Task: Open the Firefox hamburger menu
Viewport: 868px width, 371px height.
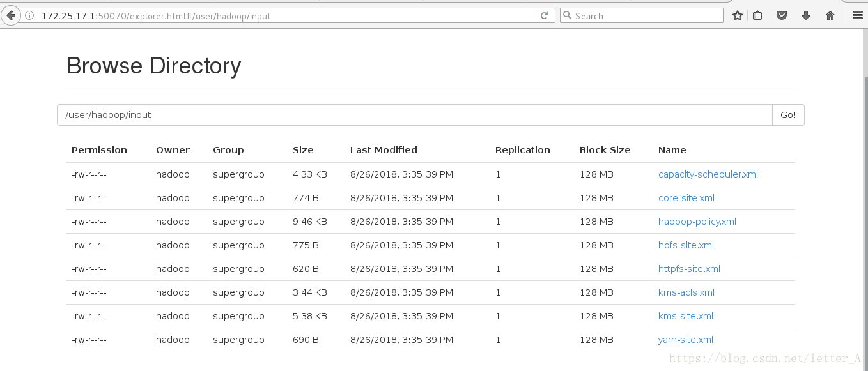Action: point(858,15)
